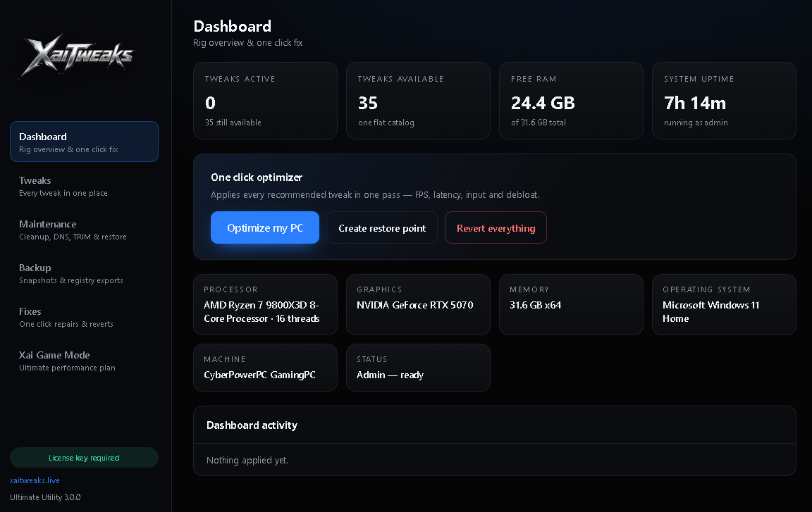Click the main 'Dashboard' page title

pos(232,26)
